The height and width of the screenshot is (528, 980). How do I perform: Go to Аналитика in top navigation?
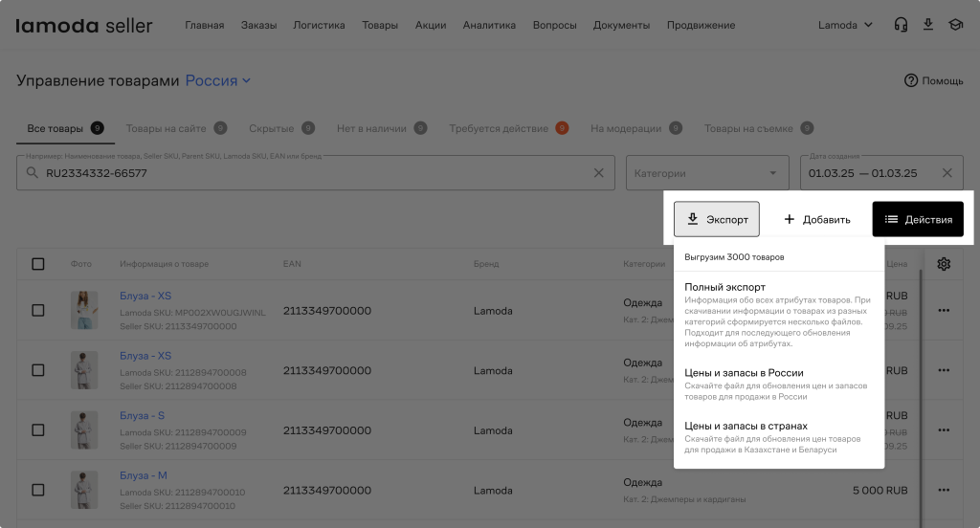click(489, 25)
